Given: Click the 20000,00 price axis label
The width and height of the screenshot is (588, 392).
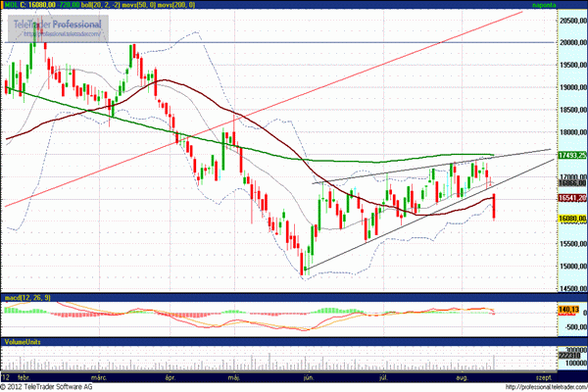Looking at the screenshot, I should click(572, 42).
